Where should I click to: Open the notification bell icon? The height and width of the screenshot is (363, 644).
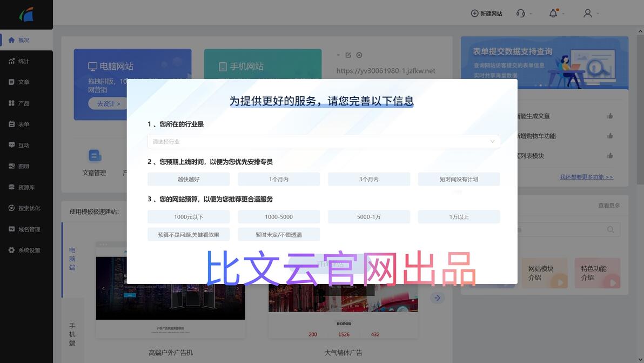point(553,14)
